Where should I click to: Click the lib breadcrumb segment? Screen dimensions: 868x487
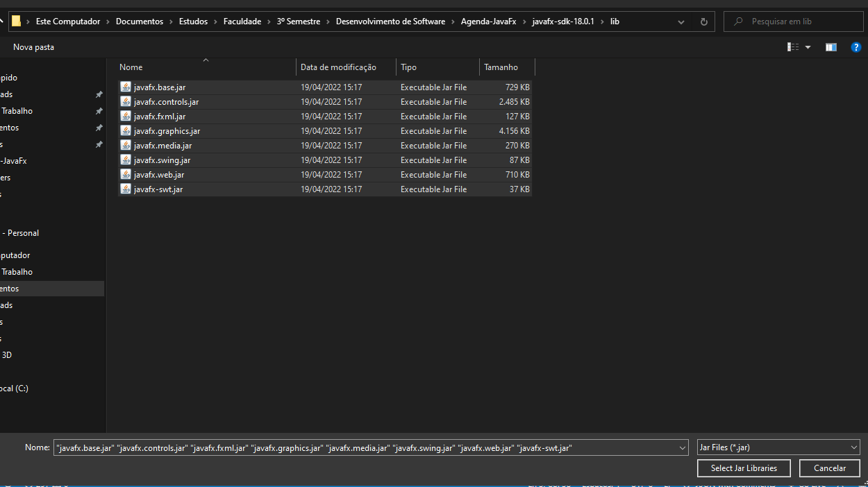click(x=615, y=22)
